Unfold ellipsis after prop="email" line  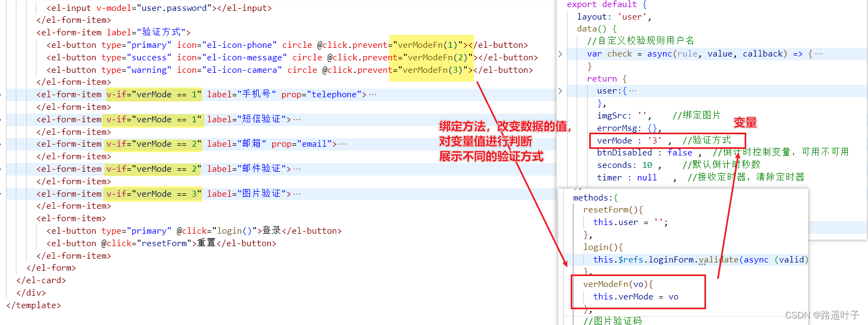pyautogui.click(x=342, y=144)
